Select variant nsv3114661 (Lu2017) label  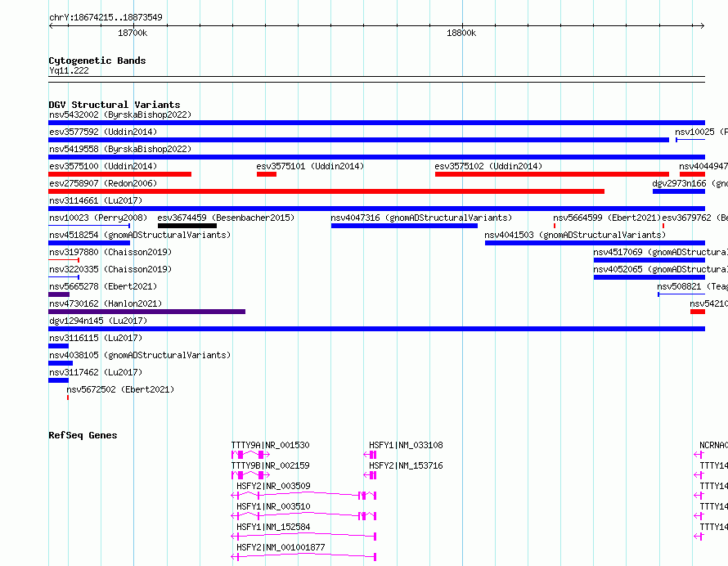click(96, 200)
